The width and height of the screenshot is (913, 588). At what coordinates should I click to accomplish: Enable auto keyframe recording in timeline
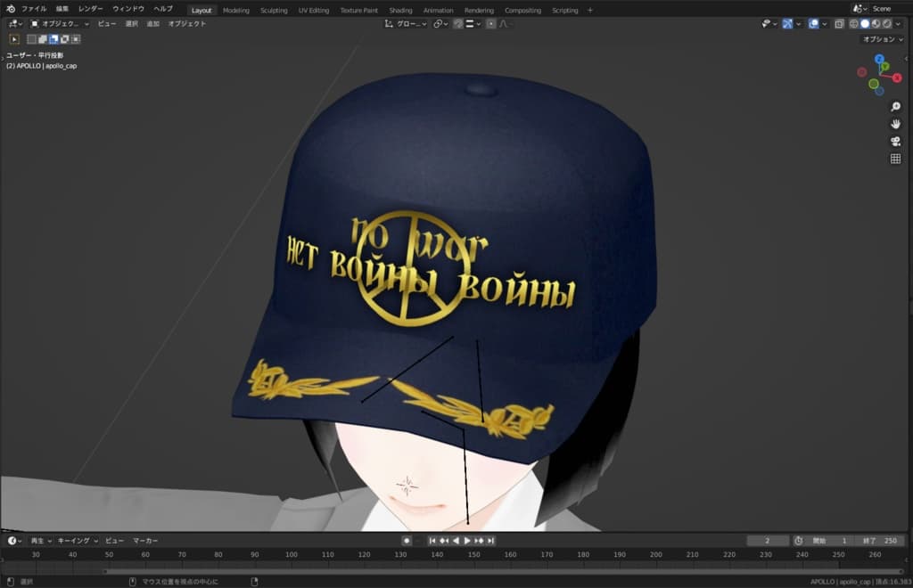407,539
